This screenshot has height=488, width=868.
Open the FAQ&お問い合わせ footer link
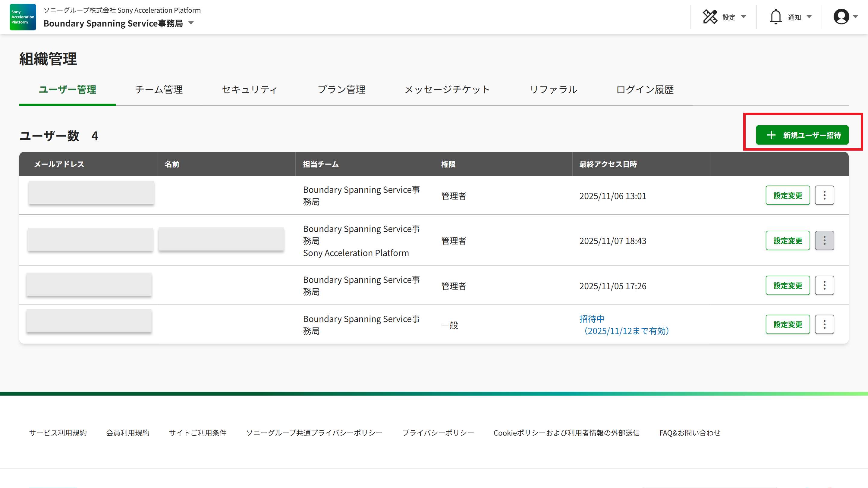690,433
